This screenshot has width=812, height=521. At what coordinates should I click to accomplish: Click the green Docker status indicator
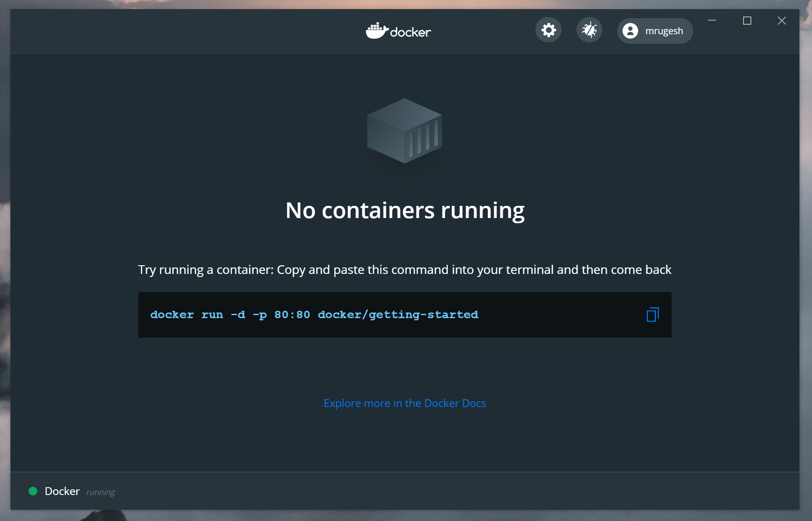tap(33, 491)
